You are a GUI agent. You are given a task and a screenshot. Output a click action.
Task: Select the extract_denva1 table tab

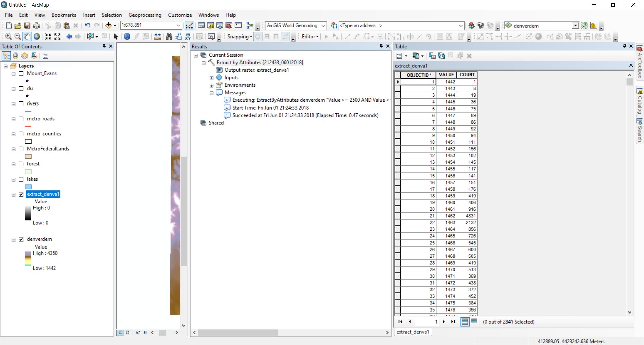pos(413,332)
